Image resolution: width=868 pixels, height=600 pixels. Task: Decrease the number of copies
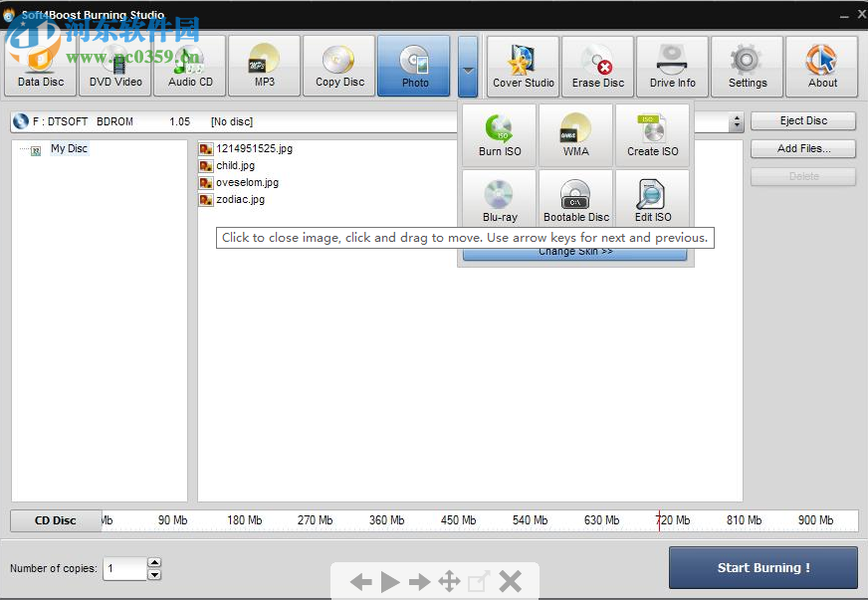[154, 574]
